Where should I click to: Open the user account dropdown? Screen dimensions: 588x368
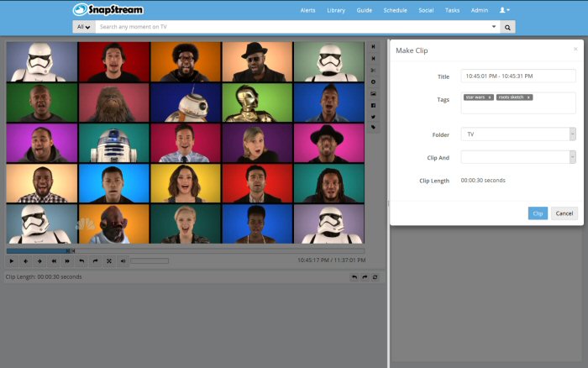coord(504,10)
